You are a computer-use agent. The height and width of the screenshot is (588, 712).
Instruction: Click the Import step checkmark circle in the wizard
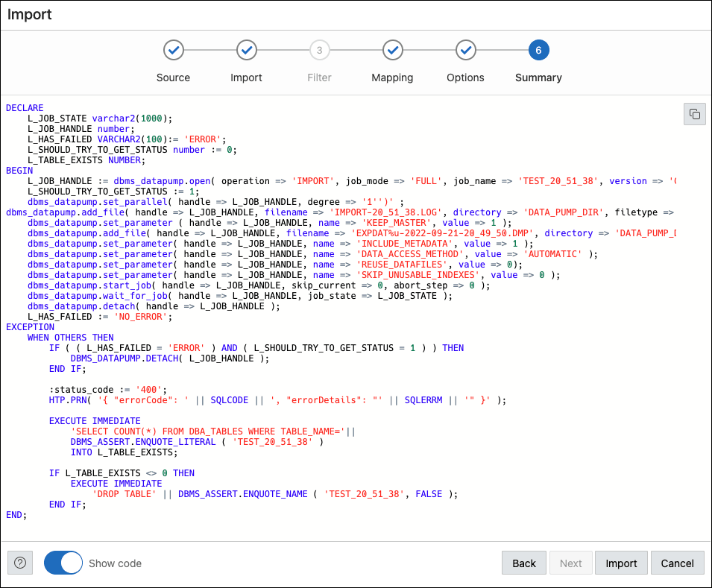click(246, 50)
